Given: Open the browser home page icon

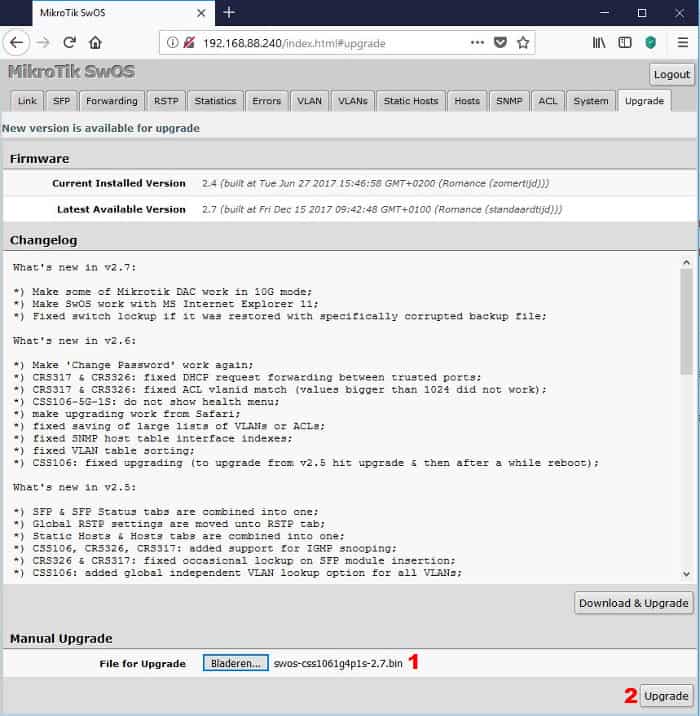Looking at the screenshot, I should click(x=95, y=43).
